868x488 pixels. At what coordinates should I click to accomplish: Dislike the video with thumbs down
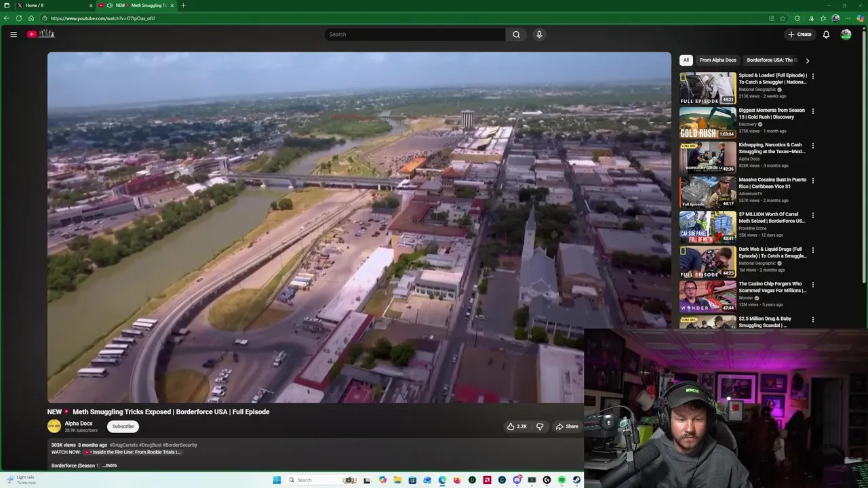[540, 426]
